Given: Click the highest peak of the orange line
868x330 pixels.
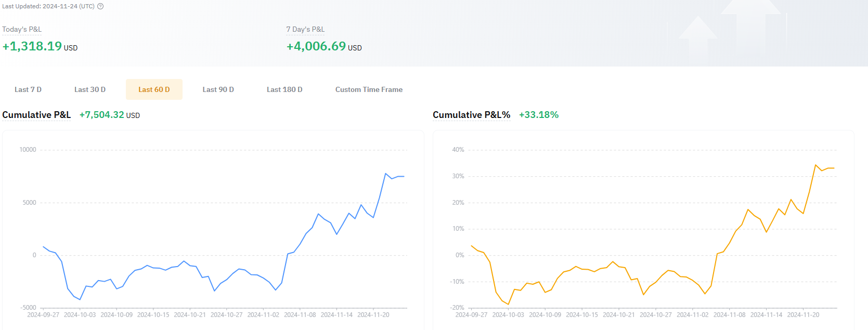Looking at the screenshot, I should 815,165.
